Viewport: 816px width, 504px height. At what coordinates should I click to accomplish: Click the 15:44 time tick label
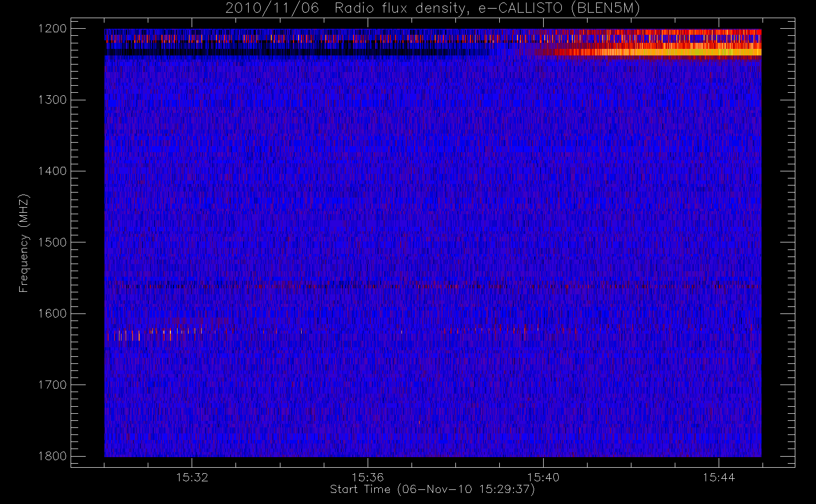719,477
